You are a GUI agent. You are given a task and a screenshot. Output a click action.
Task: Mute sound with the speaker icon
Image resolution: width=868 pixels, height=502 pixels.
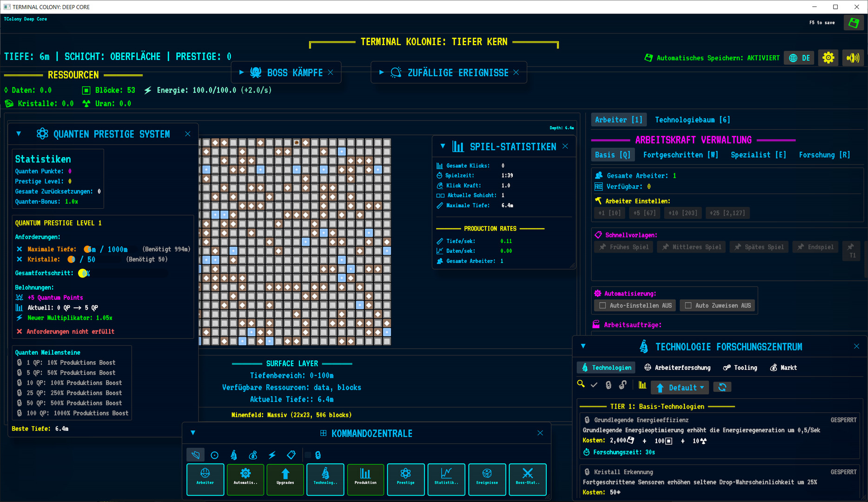click(x=853, y=58)
